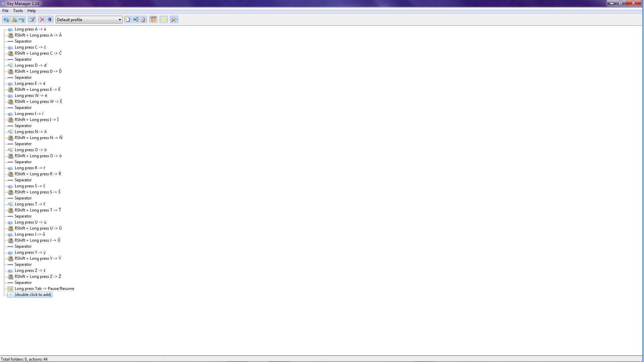This screenshot has width=644, height=362.
Task: Click the edit action icon
Action: [x=32, y=19]
